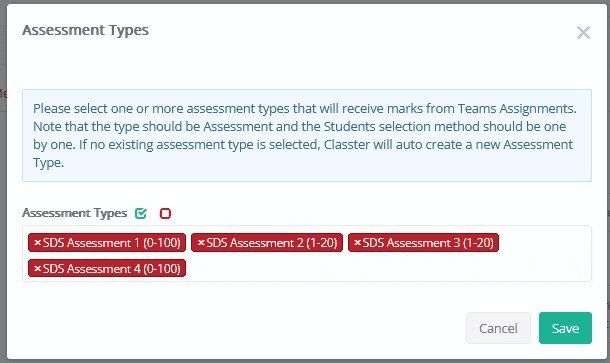This screenshot has height=363, width=610.
Task: Click the Assessment Types dialog title
Action: (86, 30)
